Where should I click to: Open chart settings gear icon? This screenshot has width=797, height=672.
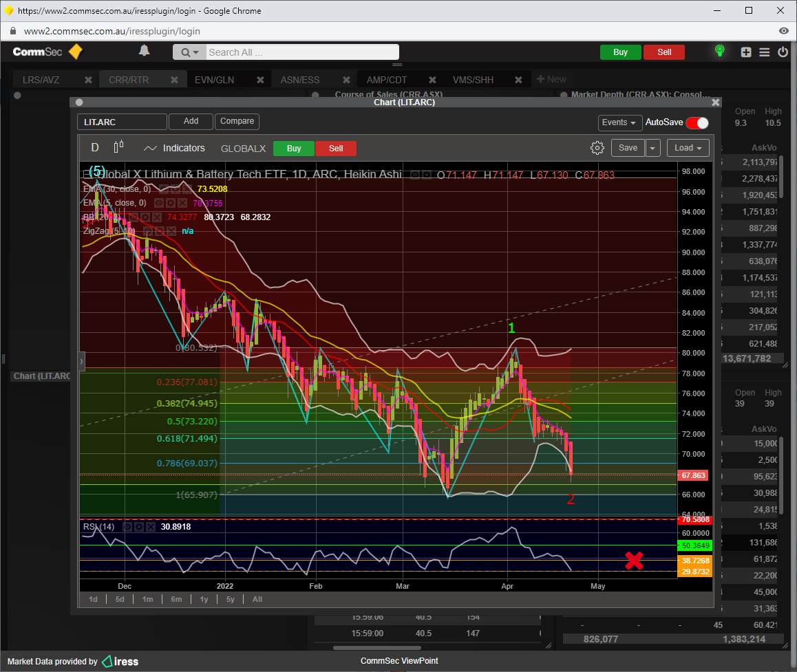[x=597, y=148]
